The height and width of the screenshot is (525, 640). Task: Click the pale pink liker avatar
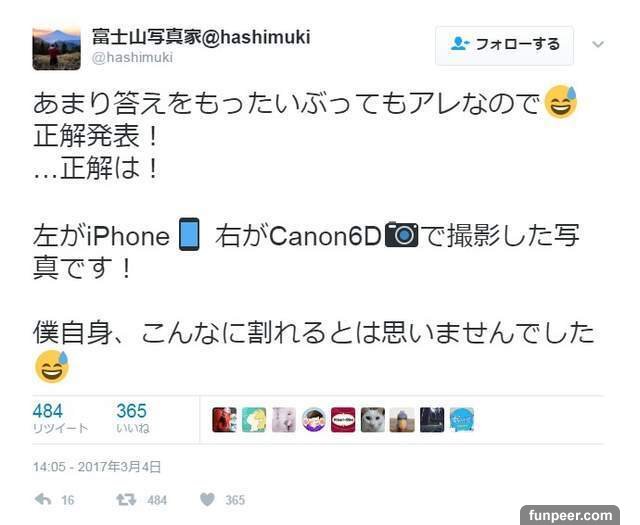point(284,420)
